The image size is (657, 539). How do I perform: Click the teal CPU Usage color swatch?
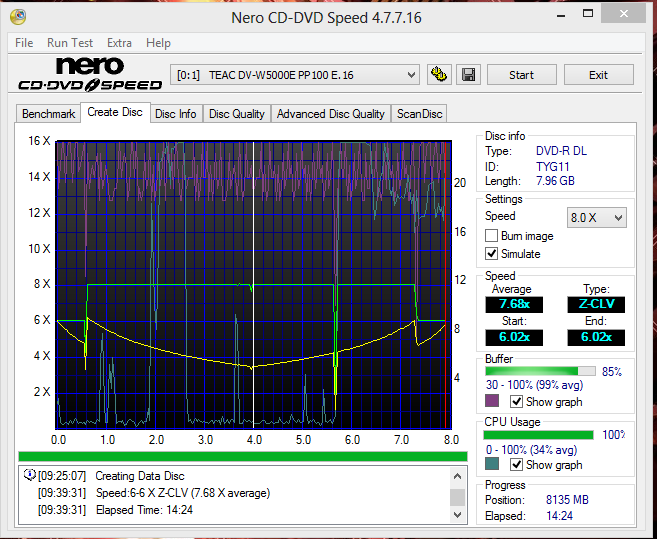492,464
